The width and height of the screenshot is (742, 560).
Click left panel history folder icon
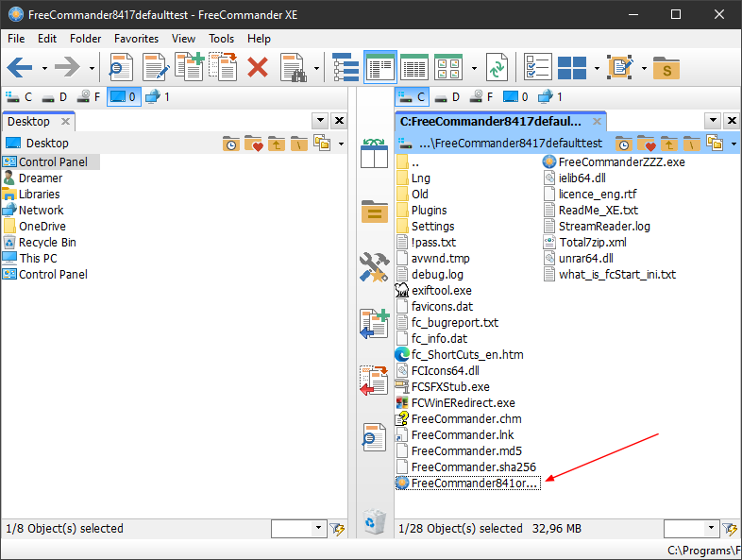(231, 143)
